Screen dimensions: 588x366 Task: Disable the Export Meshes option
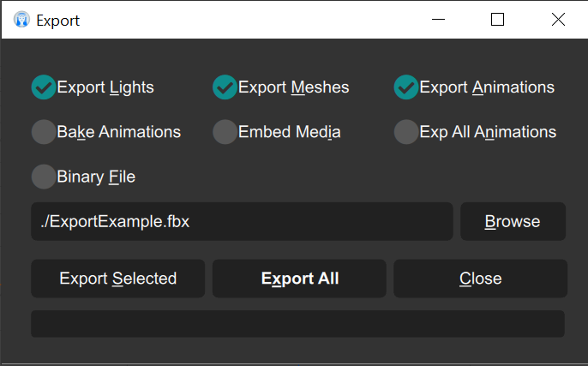coord(225,87)
